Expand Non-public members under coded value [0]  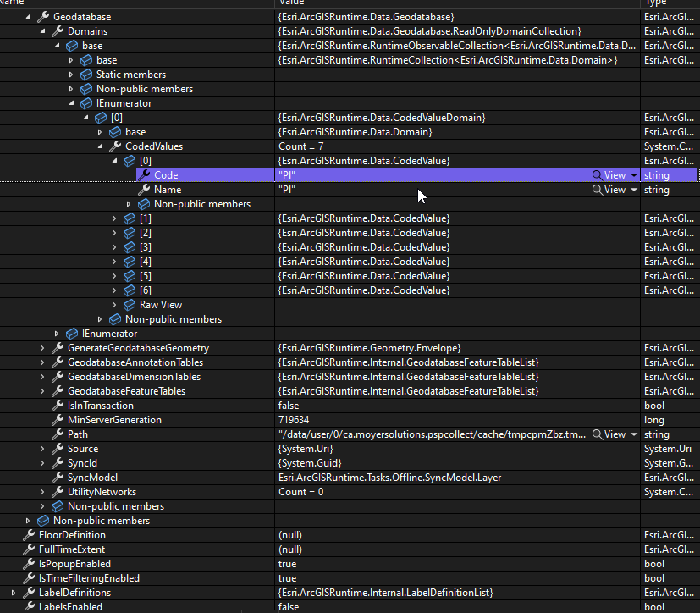[x=129, y=204]
